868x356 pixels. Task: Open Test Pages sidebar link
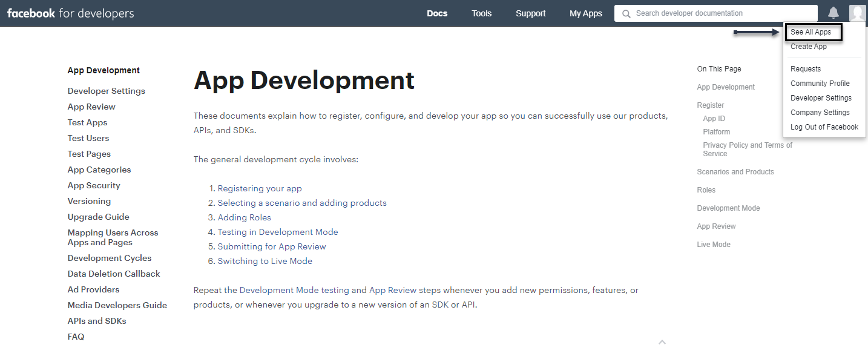(89, 154)
